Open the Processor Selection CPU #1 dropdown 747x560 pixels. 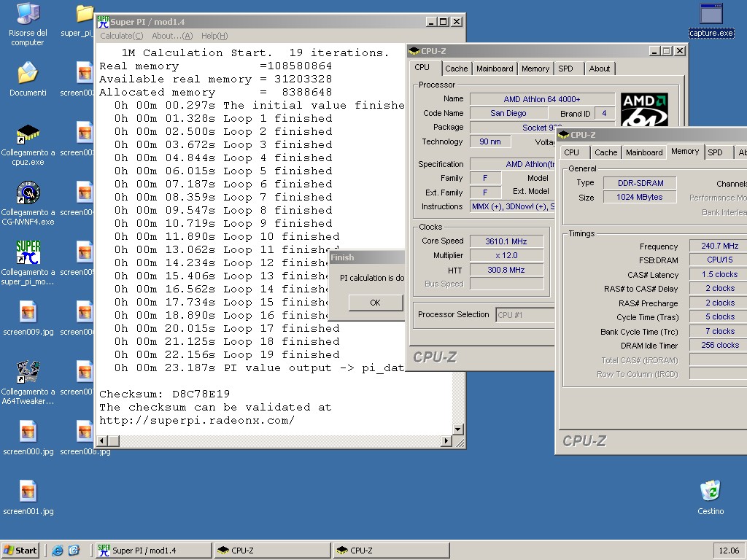pos(525,315)
